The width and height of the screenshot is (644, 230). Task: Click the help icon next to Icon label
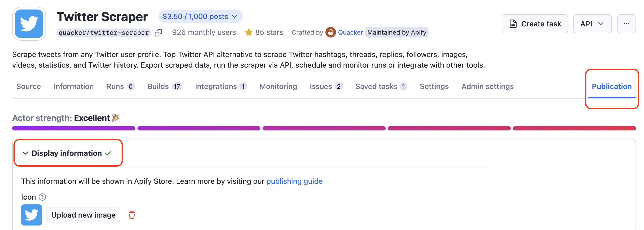42,197
